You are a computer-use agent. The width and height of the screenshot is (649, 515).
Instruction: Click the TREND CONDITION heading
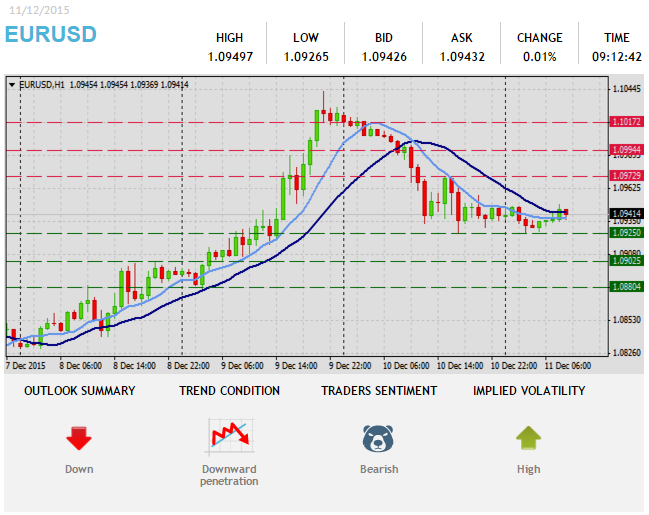pyautogui.click(x=229, y=391)
